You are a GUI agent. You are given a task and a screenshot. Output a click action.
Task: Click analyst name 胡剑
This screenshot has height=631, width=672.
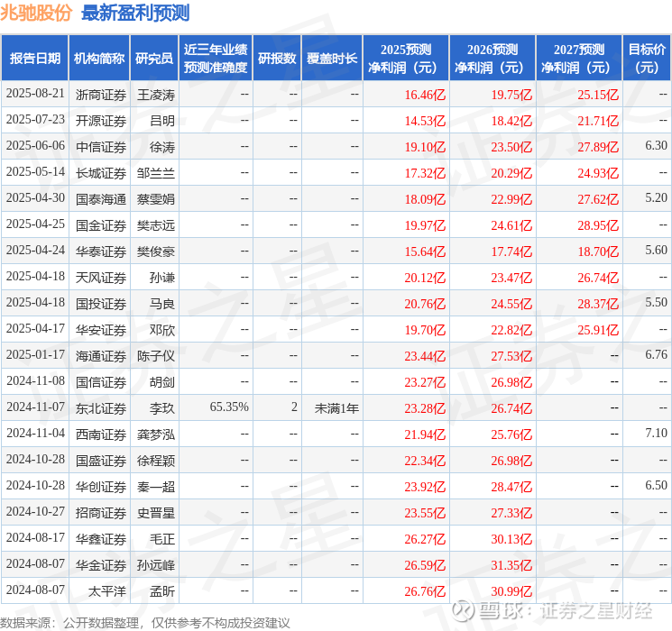pyautogui.click(x=162, y=382)
